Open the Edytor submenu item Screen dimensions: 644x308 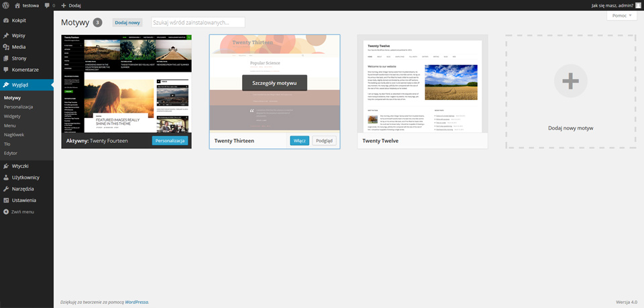[x=11, y=153]
